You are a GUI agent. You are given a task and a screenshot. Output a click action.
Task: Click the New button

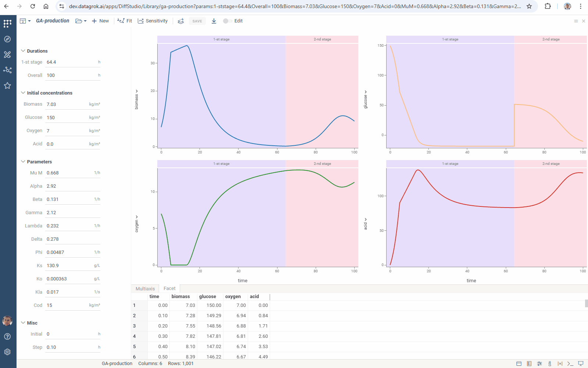[x=100, y=21]
